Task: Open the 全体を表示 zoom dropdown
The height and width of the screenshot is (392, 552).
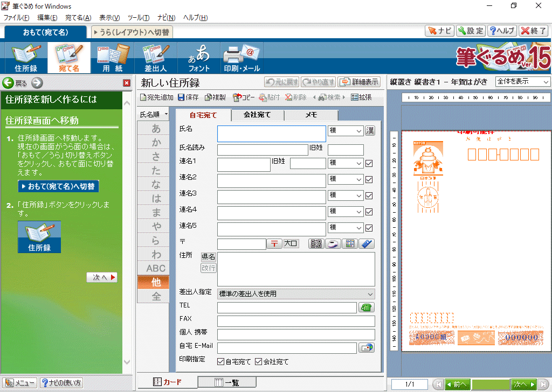Action: (522, 81)
